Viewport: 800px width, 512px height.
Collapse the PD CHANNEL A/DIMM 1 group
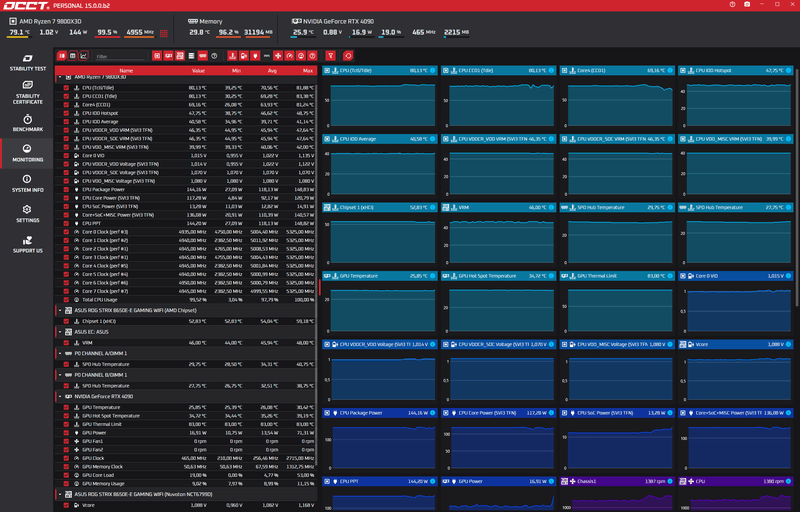[59, 353]
